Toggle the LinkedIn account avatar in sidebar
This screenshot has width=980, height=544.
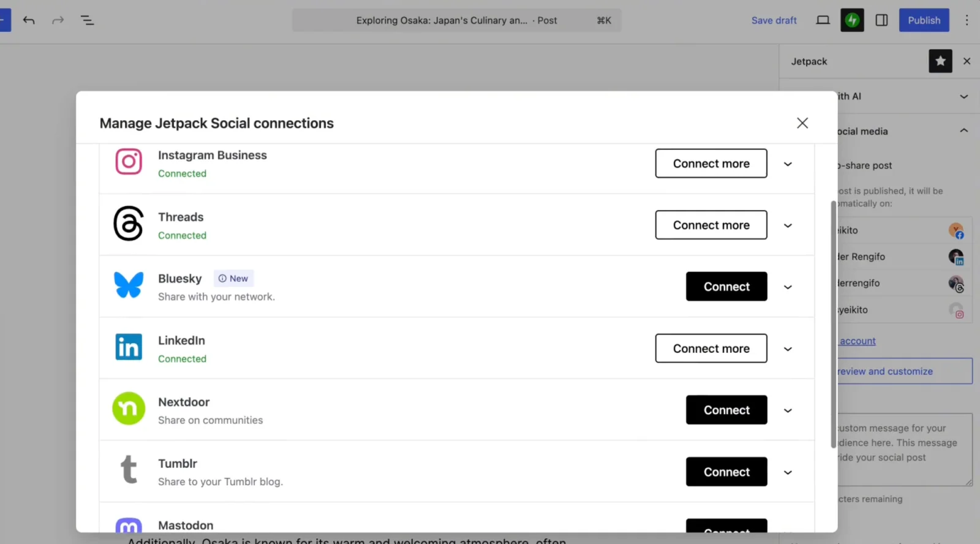point(956,257)
